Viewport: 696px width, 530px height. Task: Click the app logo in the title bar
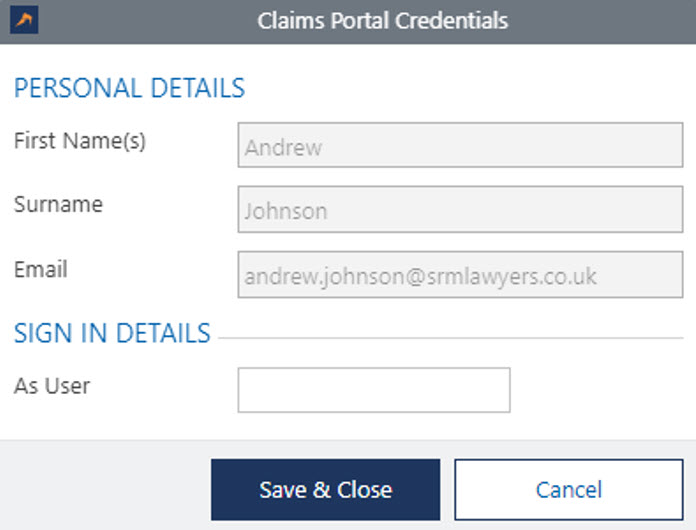click(x=24, y=21)
